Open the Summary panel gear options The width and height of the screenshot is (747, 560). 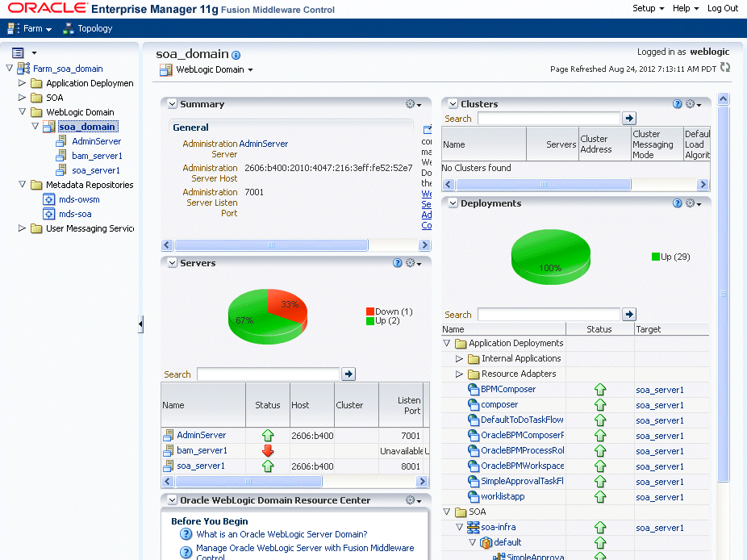click(x=413, y=104)
